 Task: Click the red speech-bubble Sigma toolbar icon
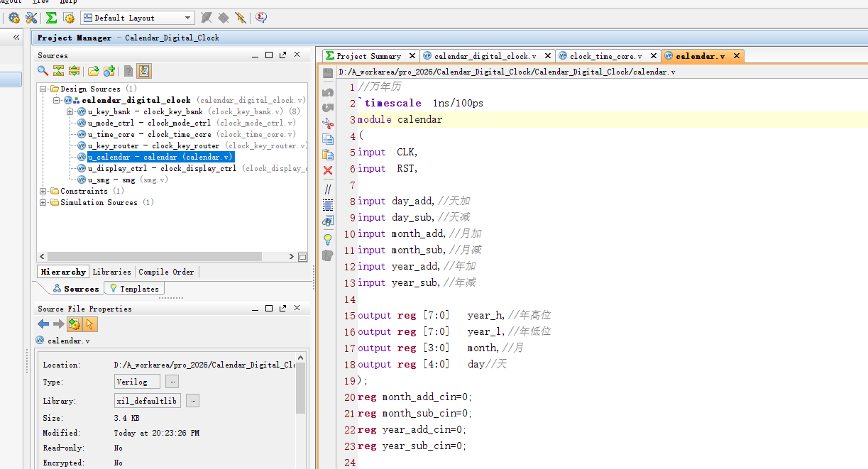click(x=261, y=18)
